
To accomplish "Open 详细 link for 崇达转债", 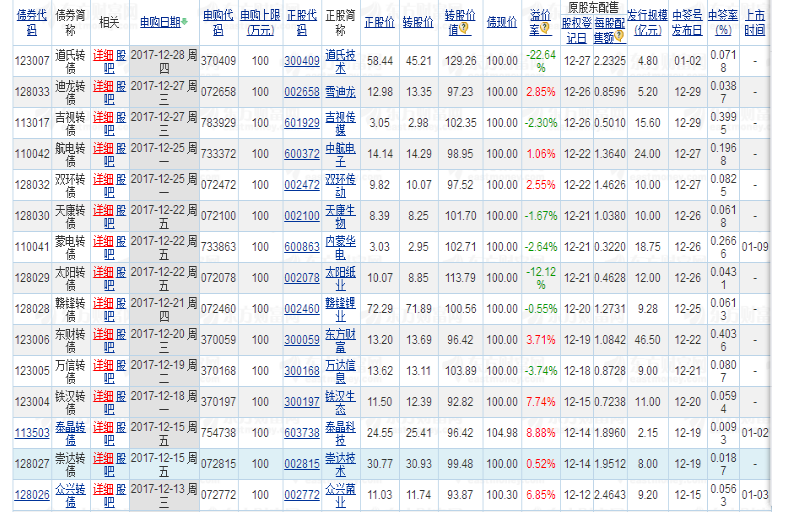I will click(x=103, y=458).
